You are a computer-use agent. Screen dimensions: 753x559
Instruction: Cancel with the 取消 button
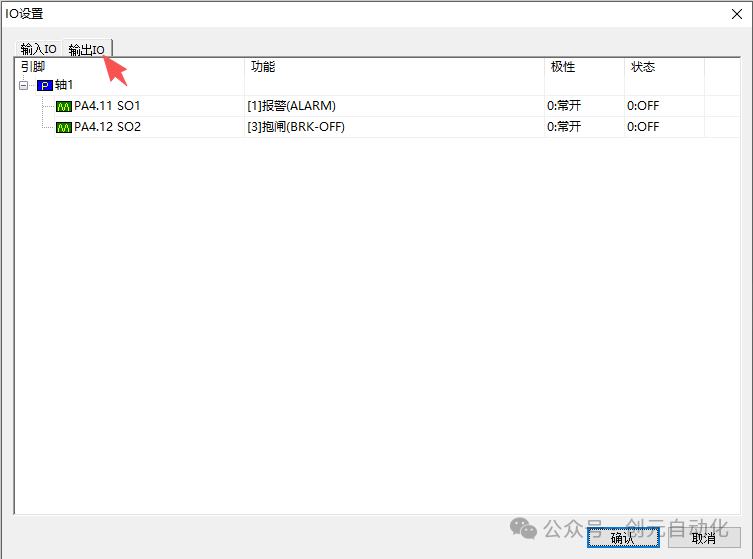click(704, 537)
